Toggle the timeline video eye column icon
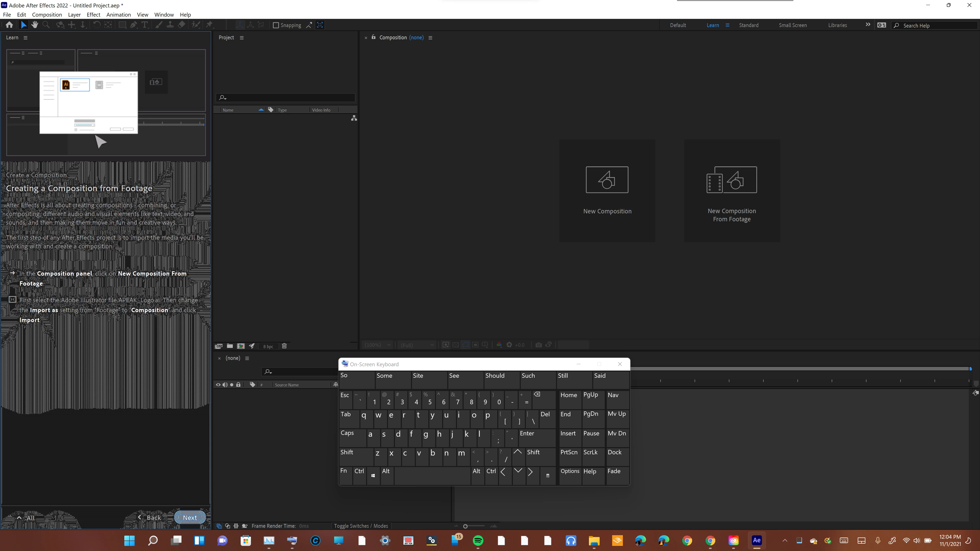The image size is (980, 551). click(218, 385)
